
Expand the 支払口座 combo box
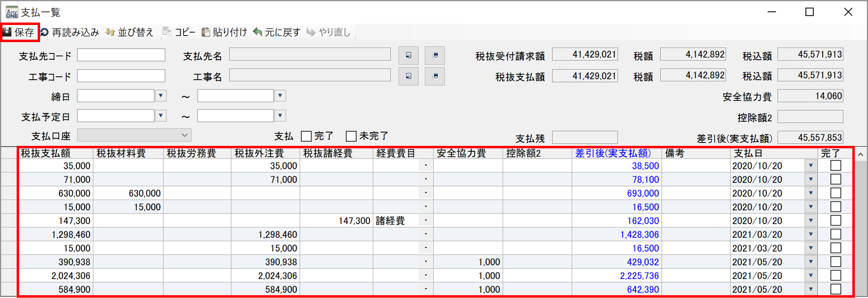pyautogui.click(x=184, y=135)
